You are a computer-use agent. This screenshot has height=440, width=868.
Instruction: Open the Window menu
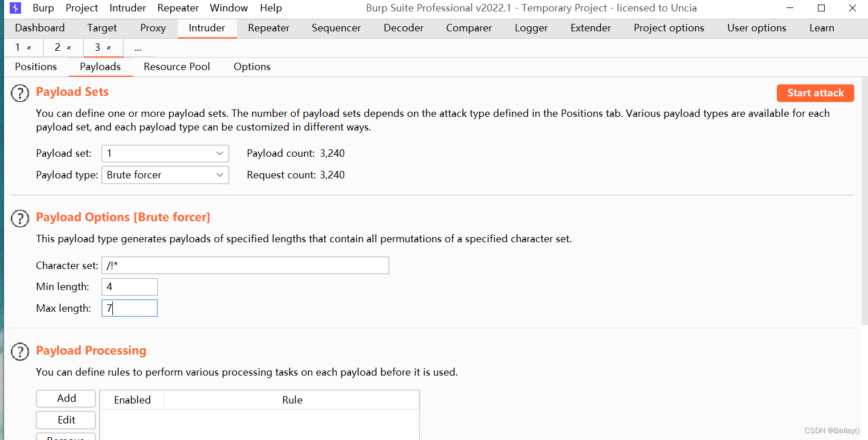coord(229,8)
